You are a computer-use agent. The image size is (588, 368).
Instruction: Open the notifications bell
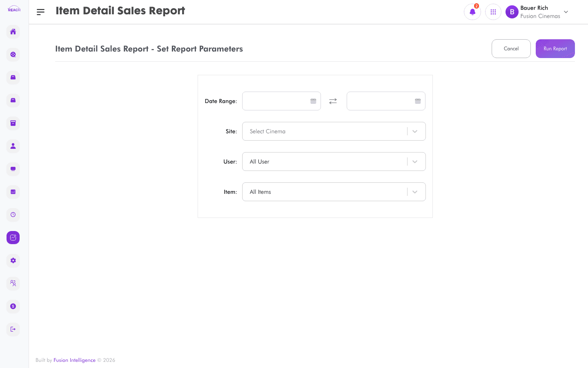tap(472, 12)
